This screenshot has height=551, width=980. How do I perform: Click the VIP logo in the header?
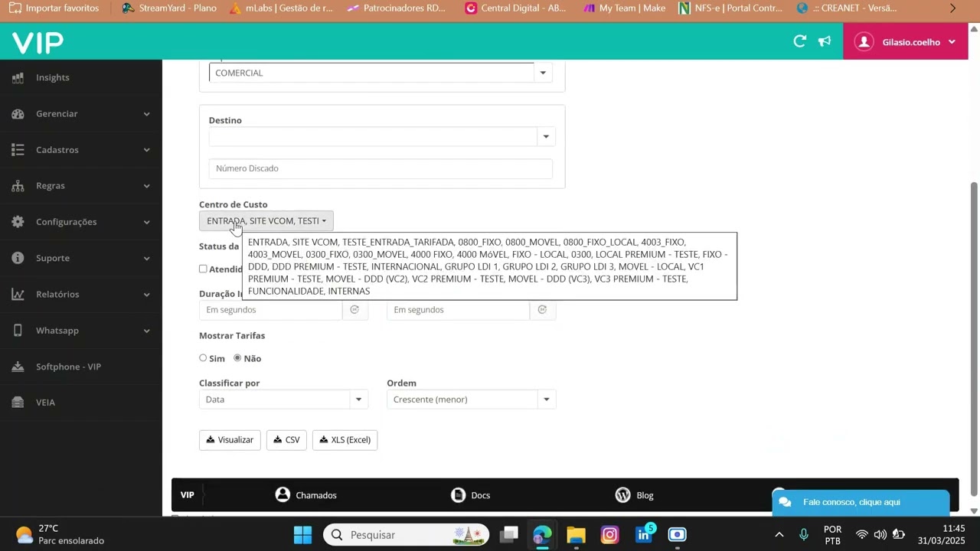38,43
